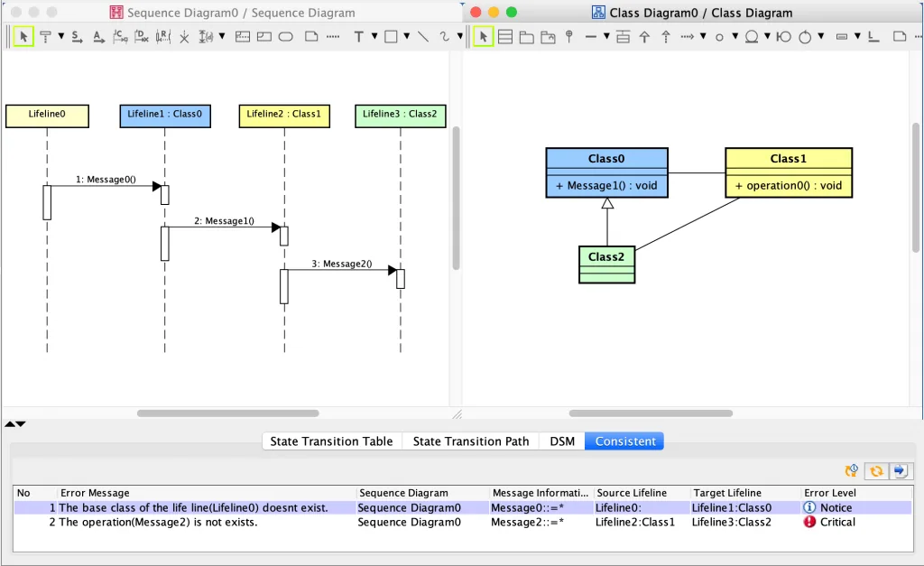Select the Lifeline tool in sequence toolbar
Viewport: 924px width, 566px height.
tap(45, 36)
